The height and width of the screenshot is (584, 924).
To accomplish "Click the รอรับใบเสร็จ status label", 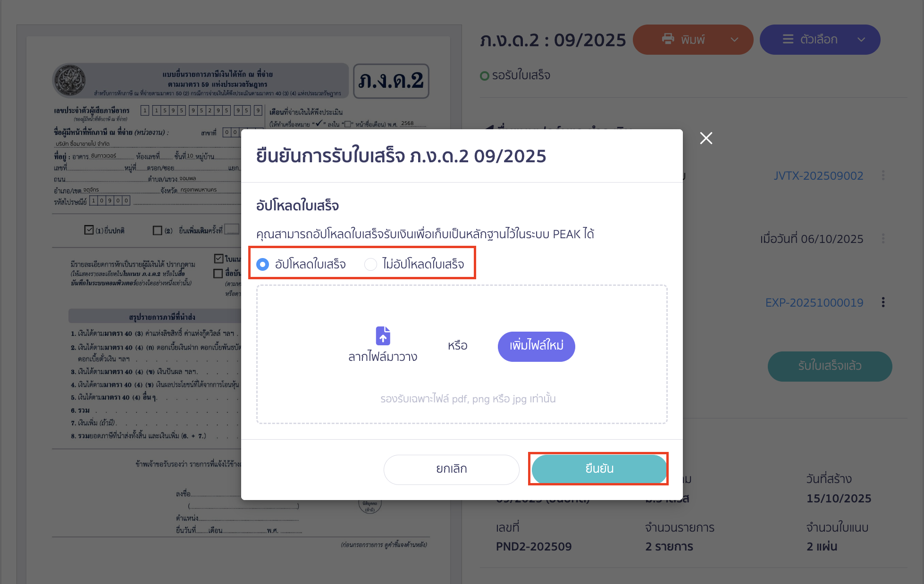I will coord(521,75).
